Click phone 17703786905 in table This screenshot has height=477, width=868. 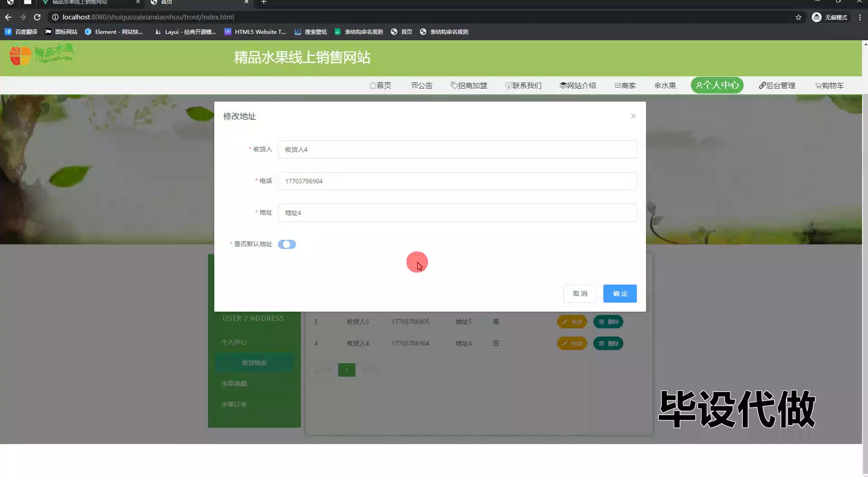tap(410, 322)
